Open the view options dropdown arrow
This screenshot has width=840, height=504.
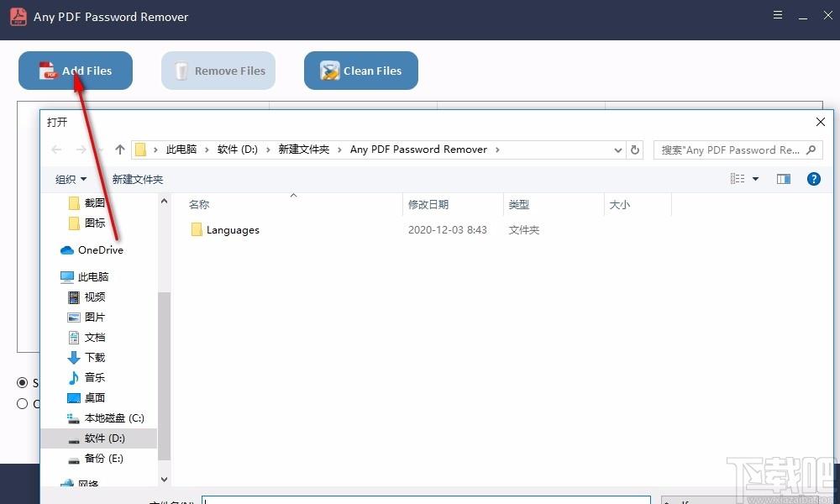point(755,179)
